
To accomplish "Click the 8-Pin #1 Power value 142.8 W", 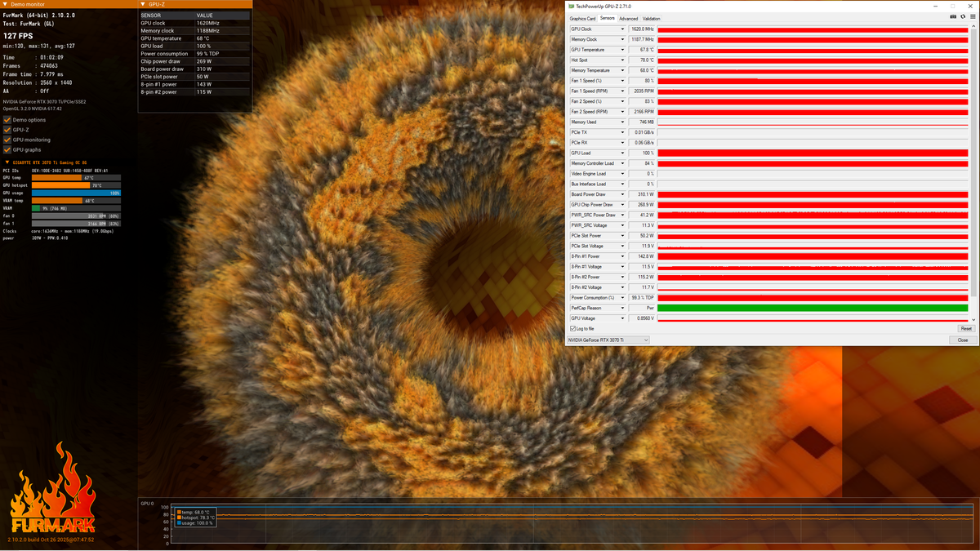I will [x=642, y=256].
